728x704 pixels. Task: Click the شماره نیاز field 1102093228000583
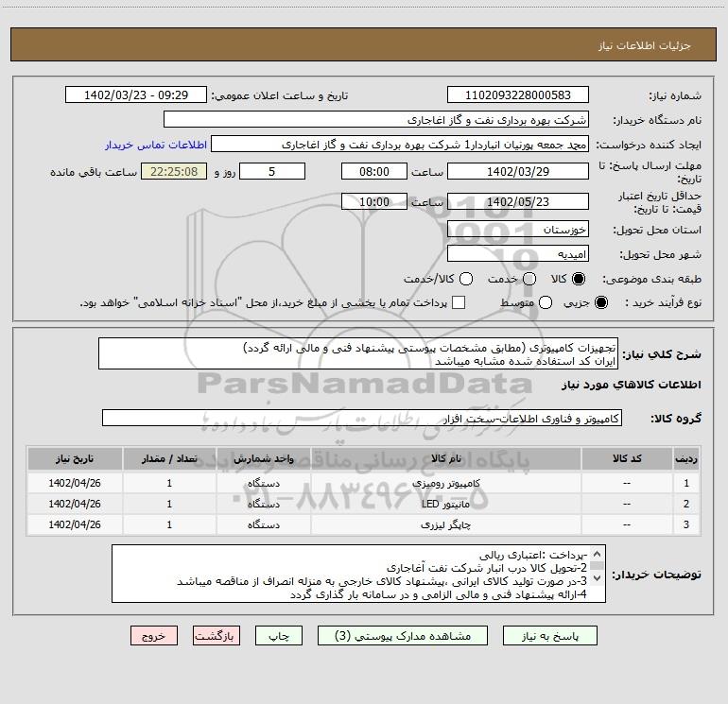(x=518, y=94)
